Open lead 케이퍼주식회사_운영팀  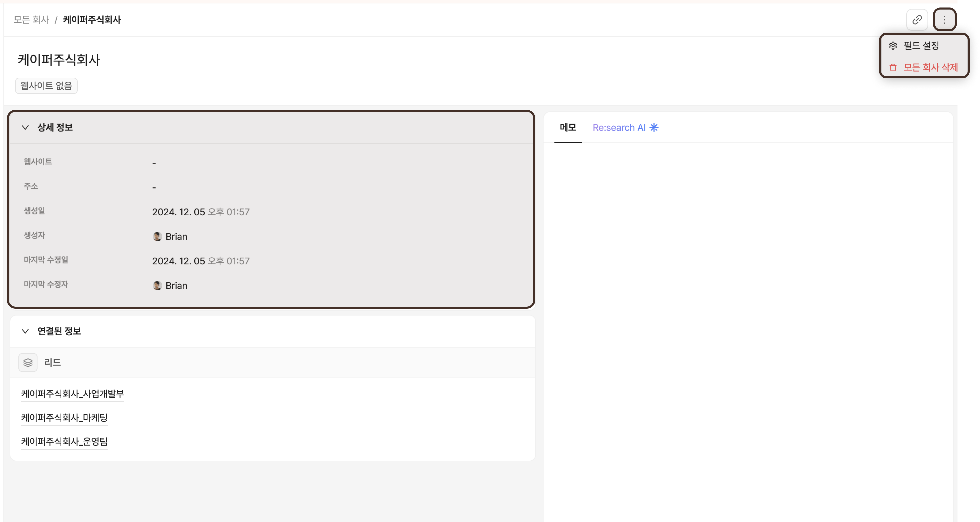tap(64, 441)
